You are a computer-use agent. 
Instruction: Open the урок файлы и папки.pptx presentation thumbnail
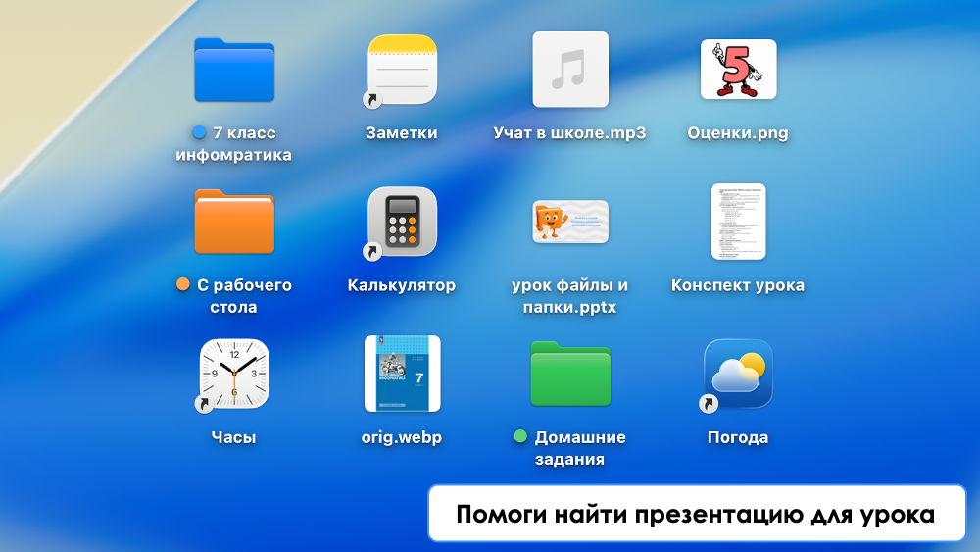point(570,222)
